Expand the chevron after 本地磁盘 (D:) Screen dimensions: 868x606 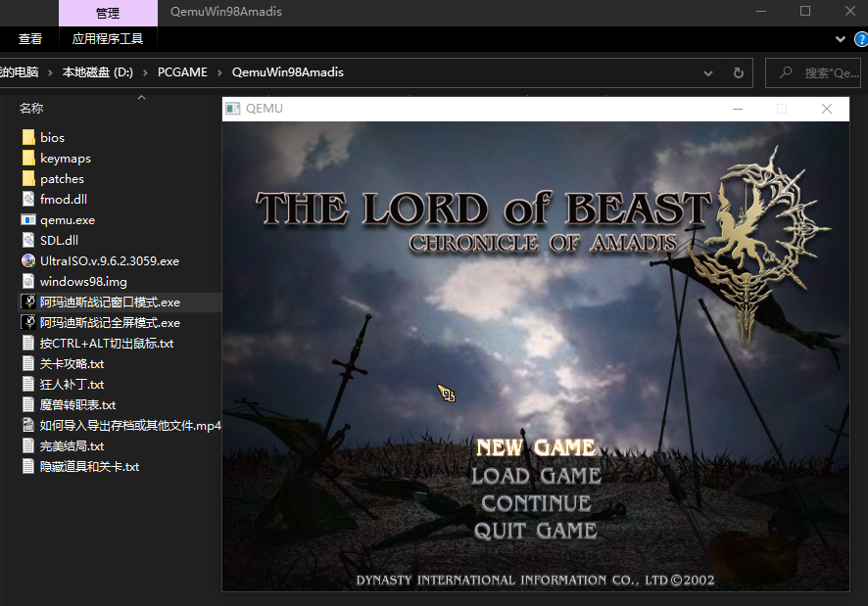click(x=145, y=72)
